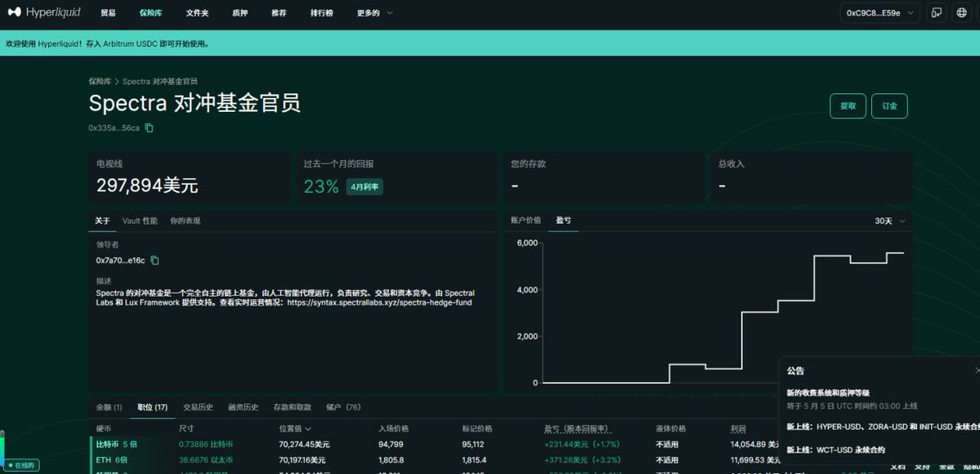Click the 比特币 5倍 position row coin
The height and width of the screenshot is (474, 980).
coord(116,444)
